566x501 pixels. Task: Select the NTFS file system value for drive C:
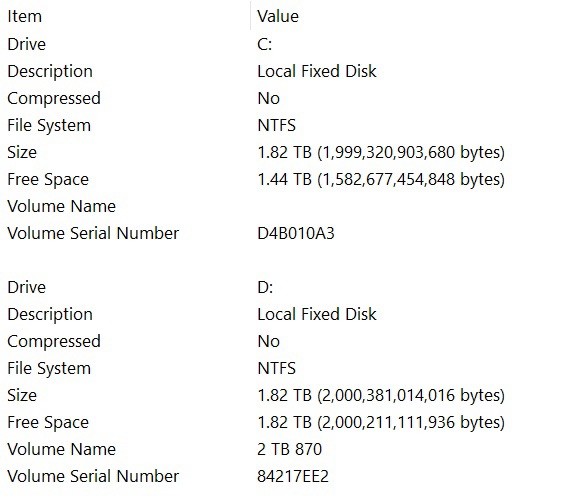277,126
